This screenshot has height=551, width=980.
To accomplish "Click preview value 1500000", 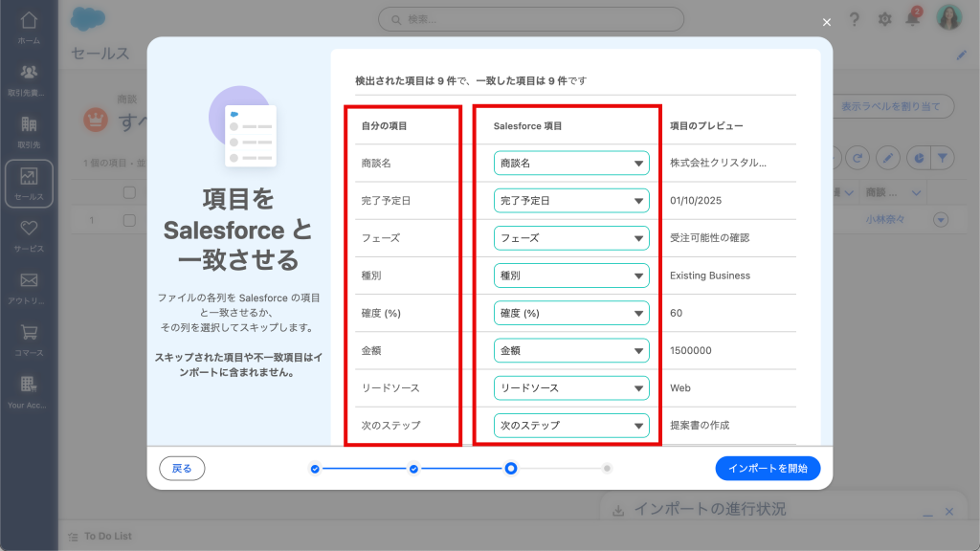I will point(691,350).
